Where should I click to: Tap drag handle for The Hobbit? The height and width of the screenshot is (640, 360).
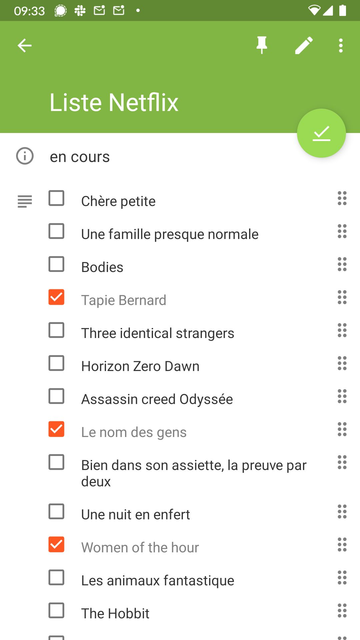pos(342,611)
